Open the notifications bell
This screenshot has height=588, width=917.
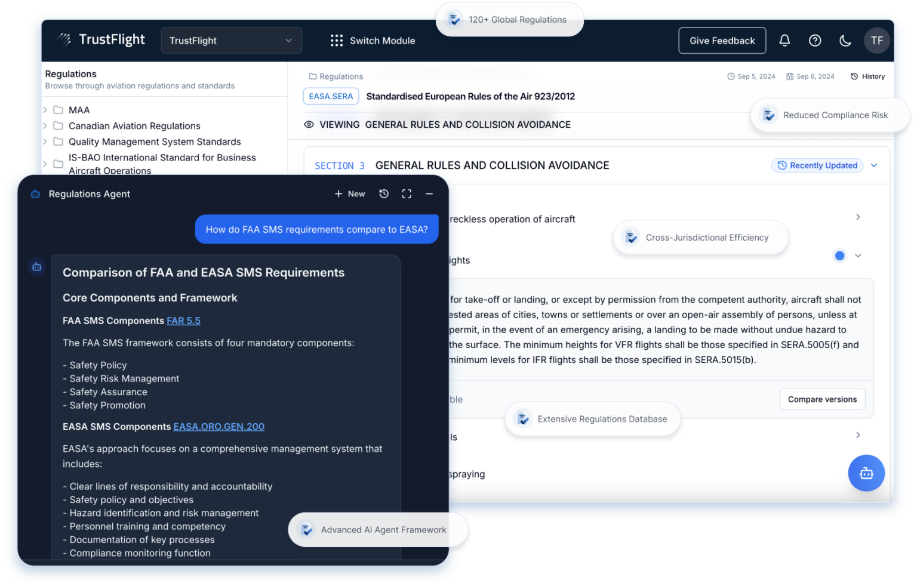pyautogui.click(x=784, y=40)
